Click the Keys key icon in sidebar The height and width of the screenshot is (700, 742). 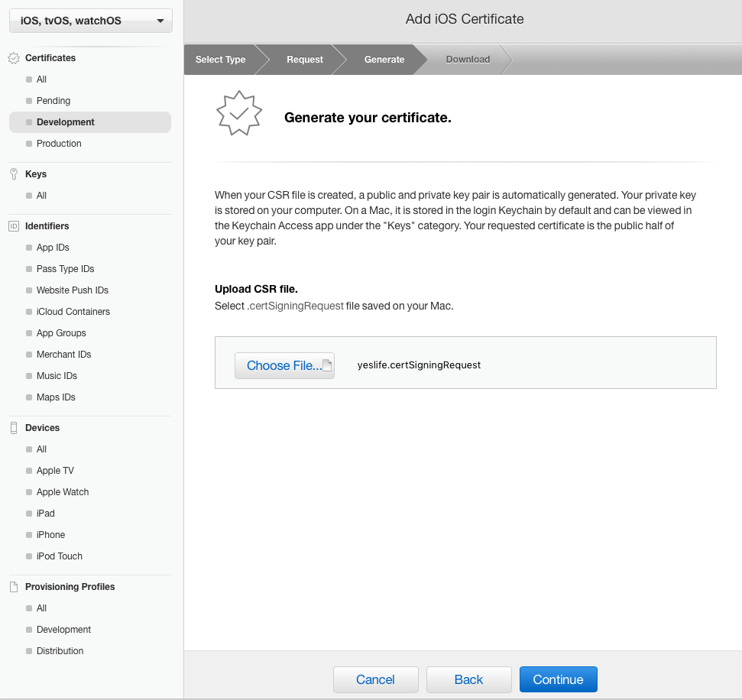(x=14, y=174)
